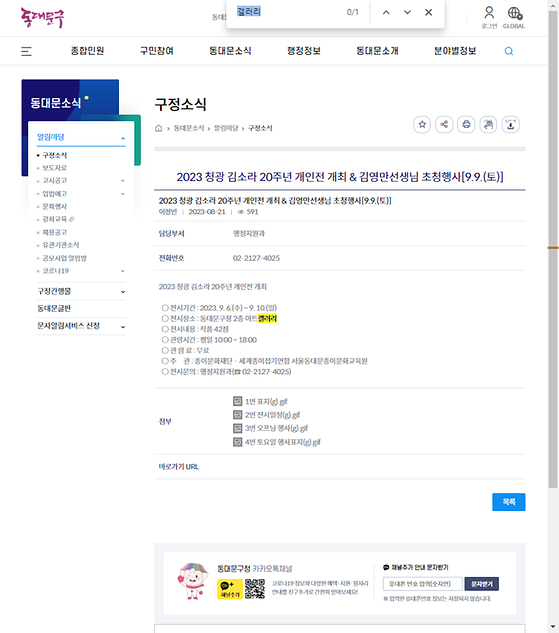Download attachment 3번 오프닝 행사(g).gif
Viewport: 559px width, 633px height.
[x=276, y=428]
